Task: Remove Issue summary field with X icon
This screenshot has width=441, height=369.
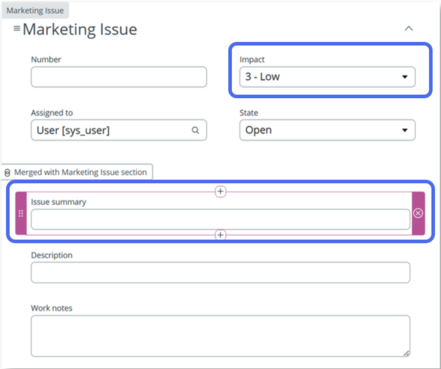Action: pos(418,213)
